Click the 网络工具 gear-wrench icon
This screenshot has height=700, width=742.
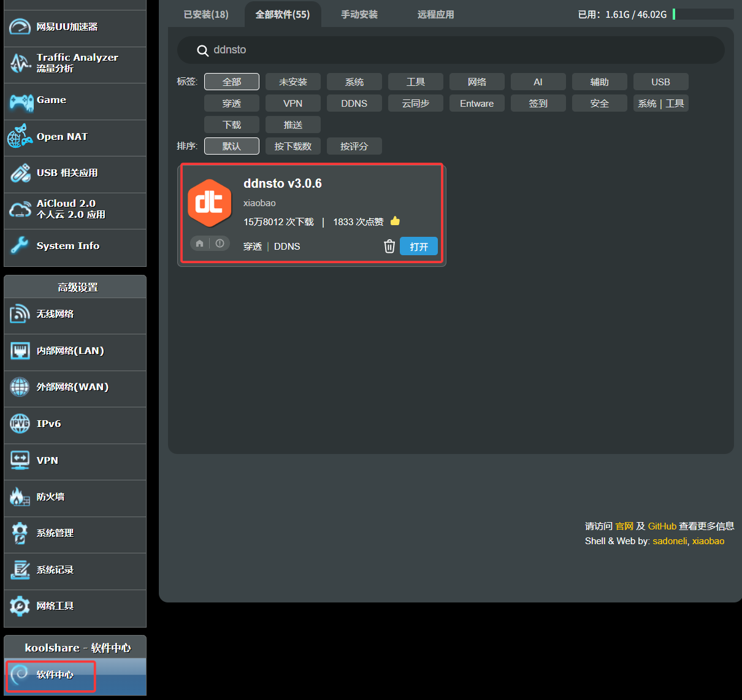[x=20, y=606]
